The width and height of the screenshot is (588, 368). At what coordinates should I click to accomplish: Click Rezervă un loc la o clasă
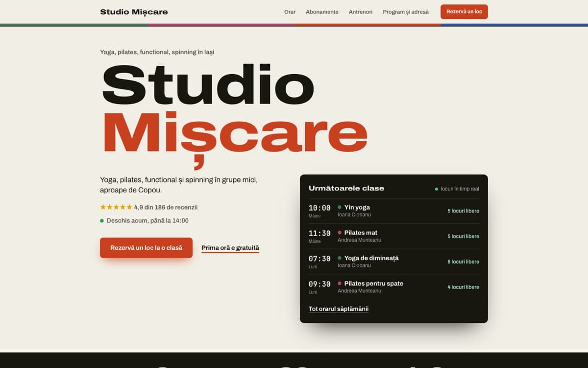tap(146, 248)
